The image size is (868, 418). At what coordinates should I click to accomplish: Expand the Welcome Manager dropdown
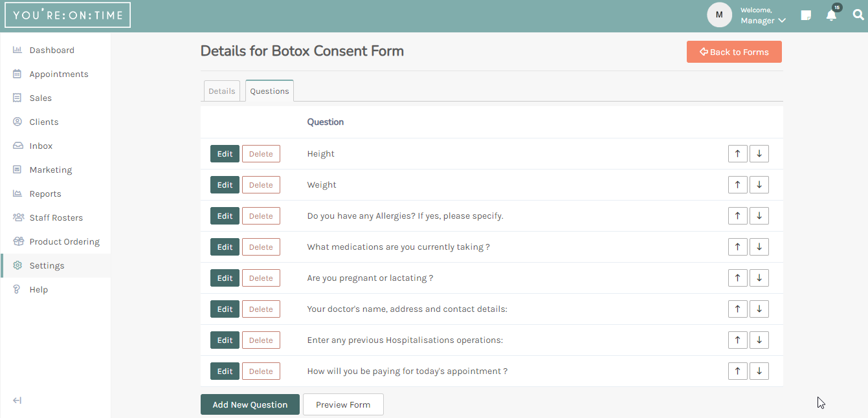pos(763,16)
